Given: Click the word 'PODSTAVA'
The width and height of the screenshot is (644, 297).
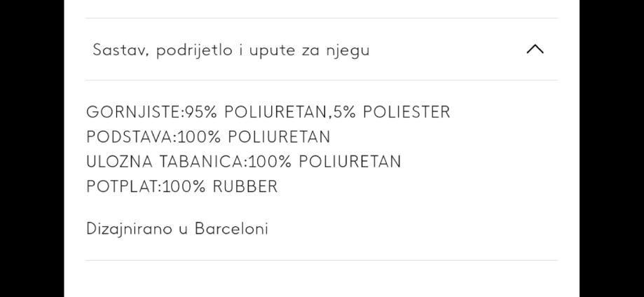Looking at the screenshot, I should coord(129,137).
